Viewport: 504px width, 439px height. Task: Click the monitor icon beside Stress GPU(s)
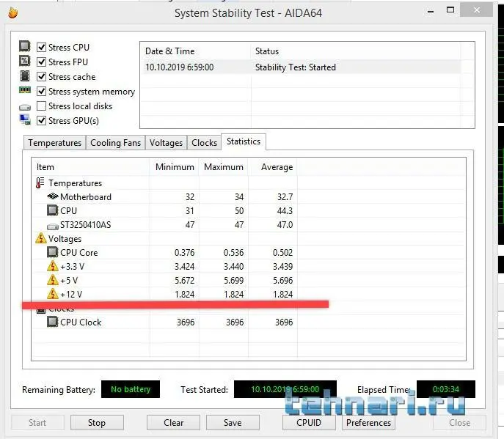click(x=25, y=119)
